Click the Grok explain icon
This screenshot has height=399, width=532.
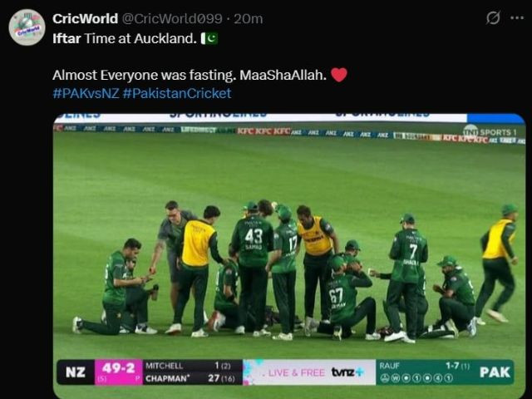click(x=493, y=17)
